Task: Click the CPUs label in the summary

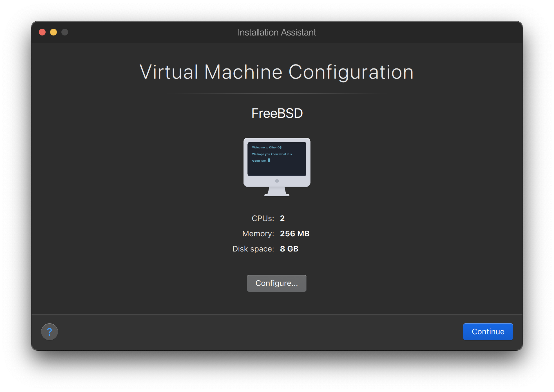Action: (x=262, y=218)
